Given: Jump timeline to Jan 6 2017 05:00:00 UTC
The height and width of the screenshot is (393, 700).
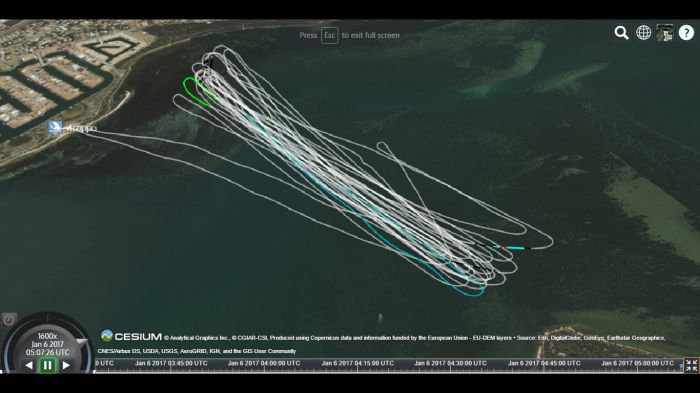Looking at the screenshot, I should click(x=637, y=364).
